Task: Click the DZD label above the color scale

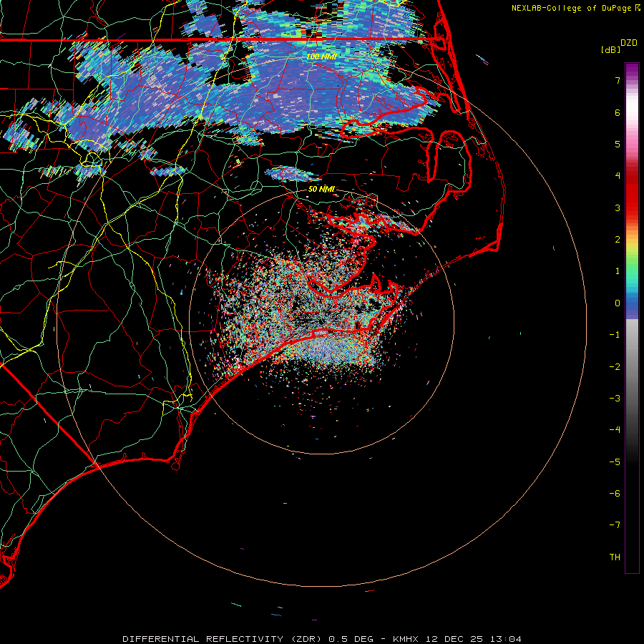Action: point(629,43)
